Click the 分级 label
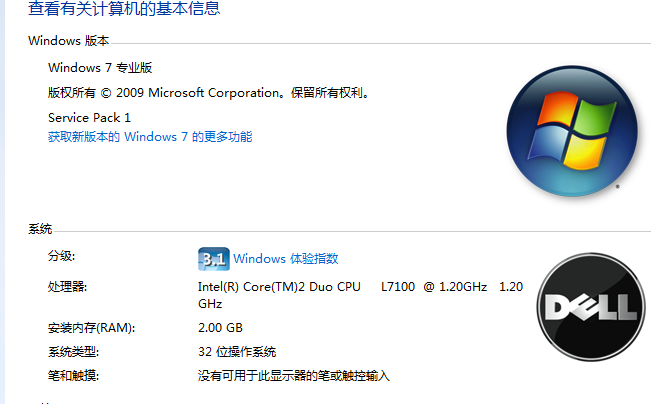Image resolution: width=660 pixels, height=404 pixels. pos(61,256)
